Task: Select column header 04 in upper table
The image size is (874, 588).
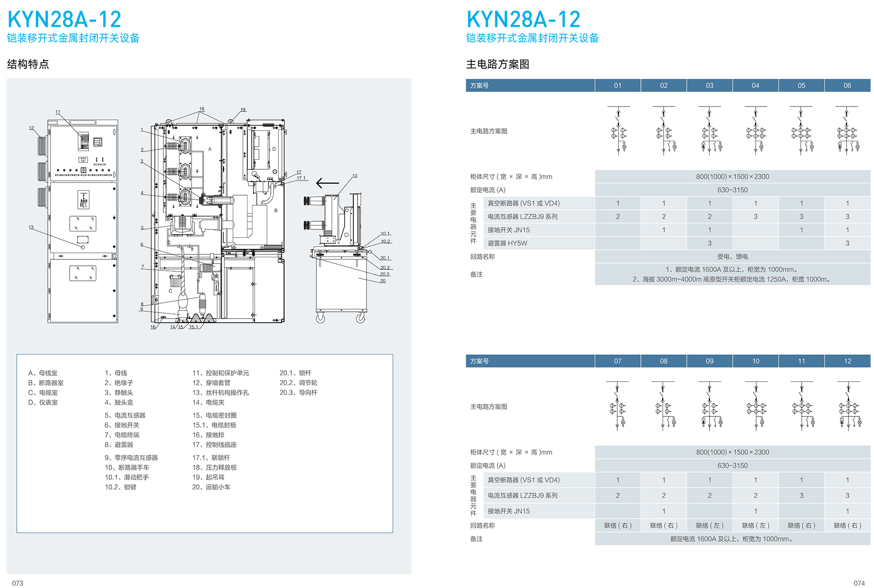Action: point(756,86)
